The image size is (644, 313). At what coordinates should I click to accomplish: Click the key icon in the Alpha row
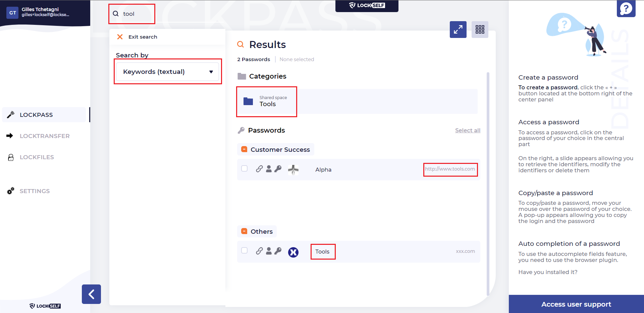coord(278,169)
